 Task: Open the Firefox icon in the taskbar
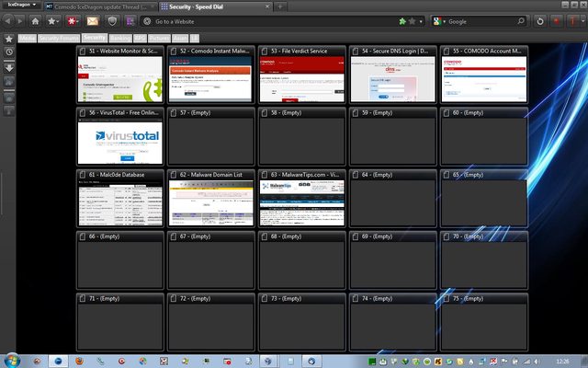(79, 362)
